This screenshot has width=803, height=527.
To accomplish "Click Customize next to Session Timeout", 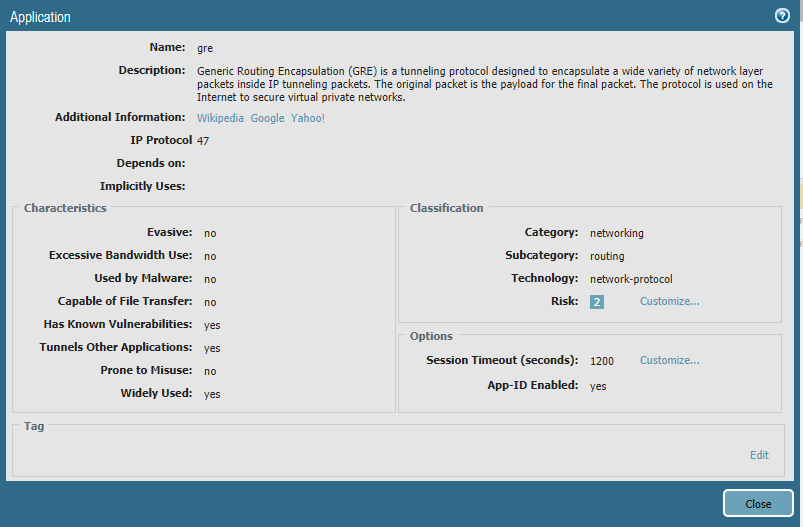I will click(x=669, y=360).
